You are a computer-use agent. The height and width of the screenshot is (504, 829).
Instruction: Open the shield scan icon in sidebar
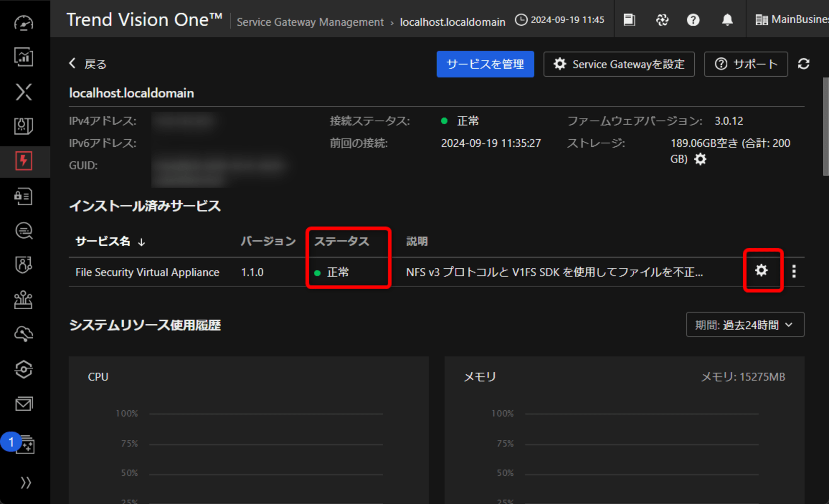click(24, 126)
